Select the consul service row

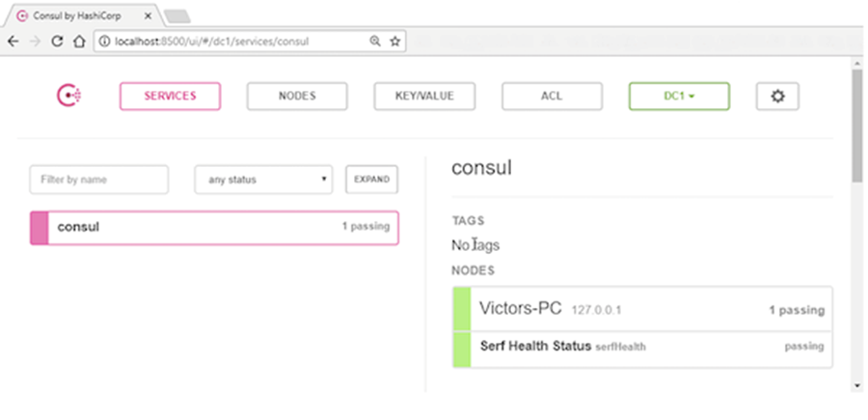pyautogui.click(x=214, y=227)
